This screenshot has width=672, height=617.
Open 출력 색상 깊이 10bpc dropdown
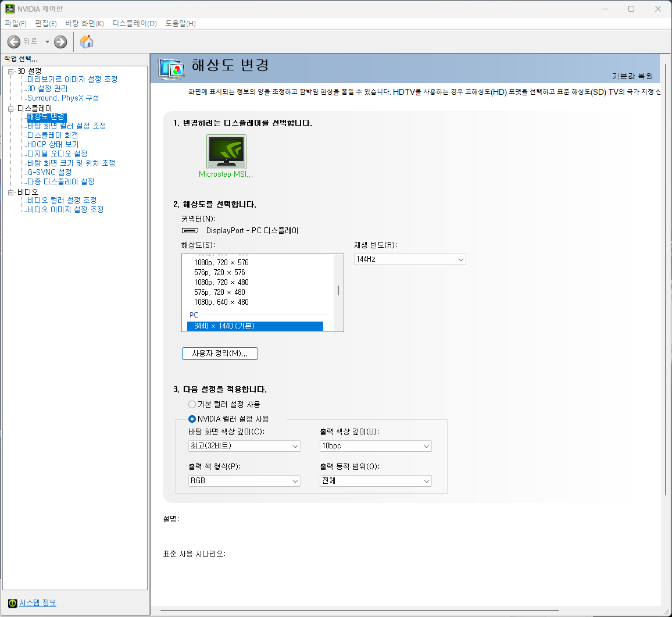click(x=376, y=447)
